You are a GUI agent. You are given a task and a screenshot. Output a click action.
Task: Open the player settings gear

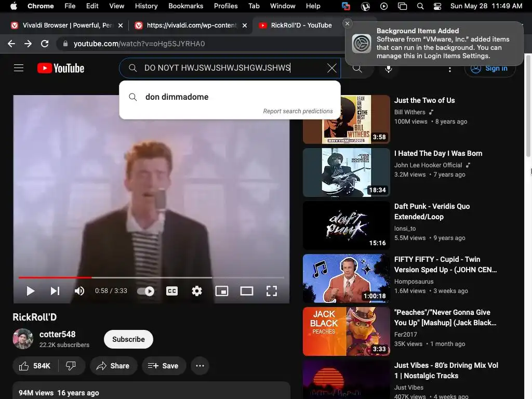point(197,291)
